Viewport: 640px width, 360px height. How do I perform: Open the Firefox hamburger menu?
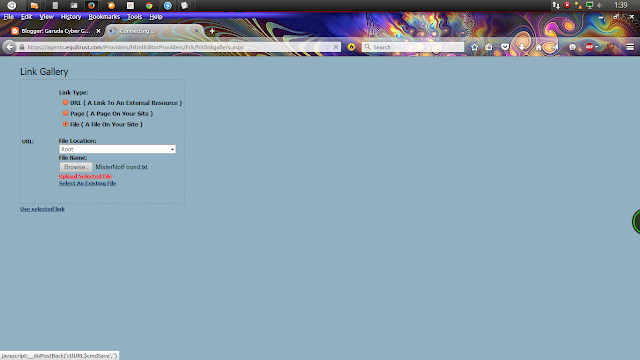pos(630,47)
